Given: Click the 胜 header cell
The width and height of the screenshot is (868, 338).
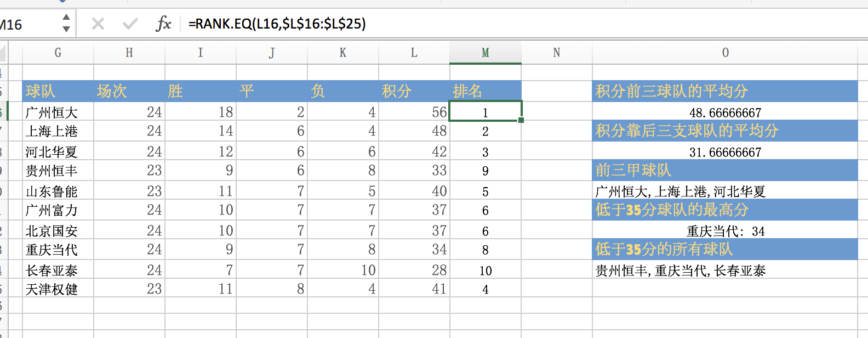Looking at the screenshot, I should pos(201,91).
